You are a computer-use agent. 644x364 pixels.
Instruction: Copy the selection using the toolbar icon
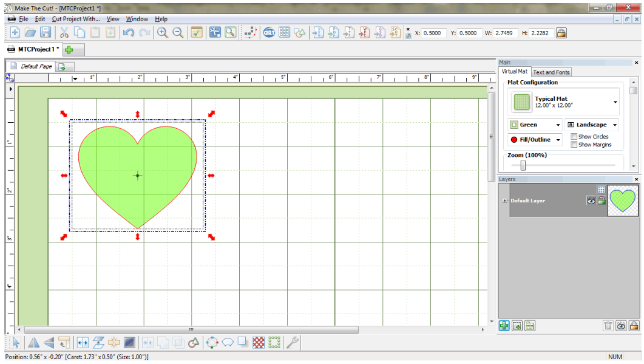80,32
